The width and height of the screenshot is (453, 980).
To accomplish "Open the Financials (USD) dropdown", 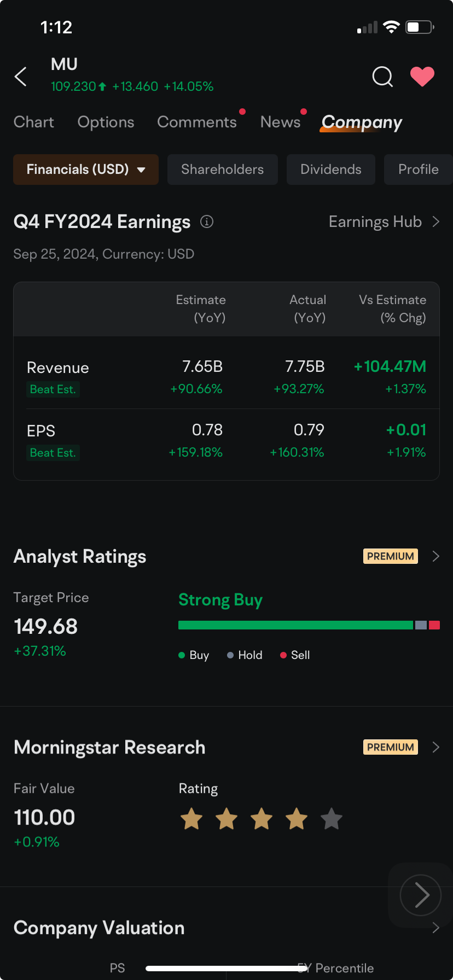I will (x=86, y=170).
